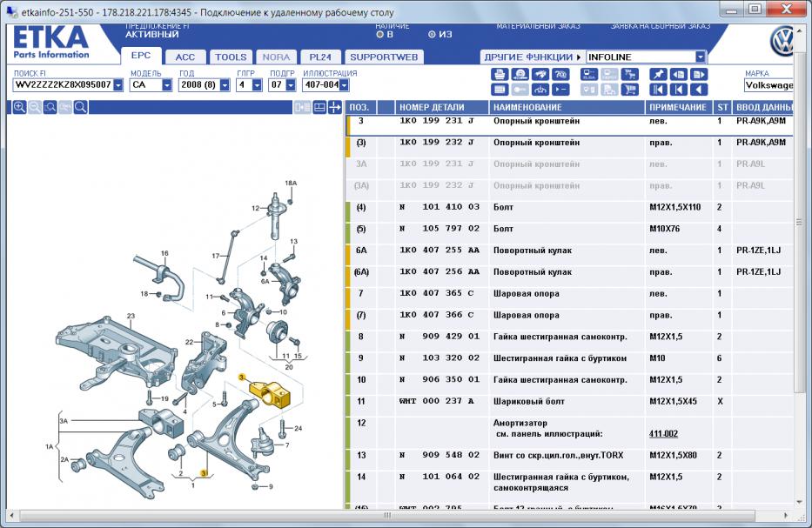Go to the previous page with the page-left icon
Screen dimensions: 812x528
(x=678, y=75)
